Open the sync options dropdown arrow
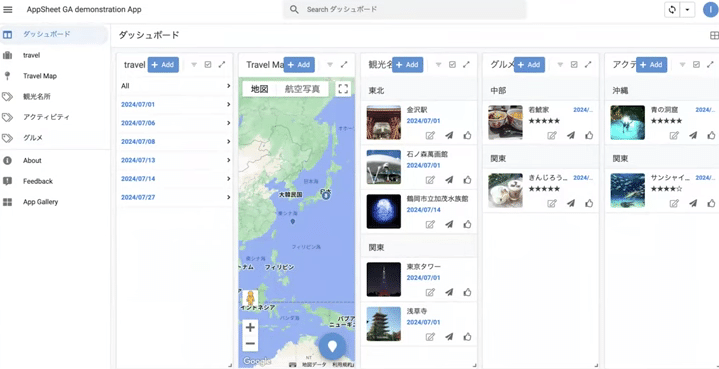 click(687, 10)
